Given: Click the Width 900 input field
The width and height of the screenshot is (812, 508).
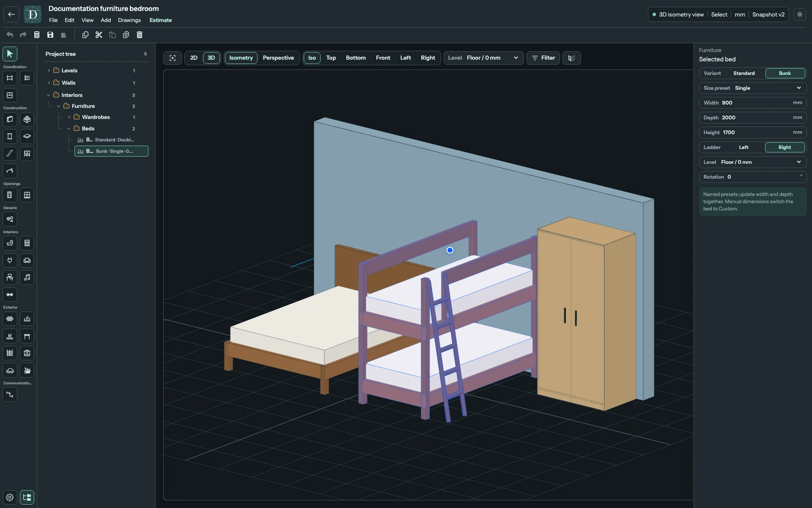Looking at the screenshot, I should 753,103.
